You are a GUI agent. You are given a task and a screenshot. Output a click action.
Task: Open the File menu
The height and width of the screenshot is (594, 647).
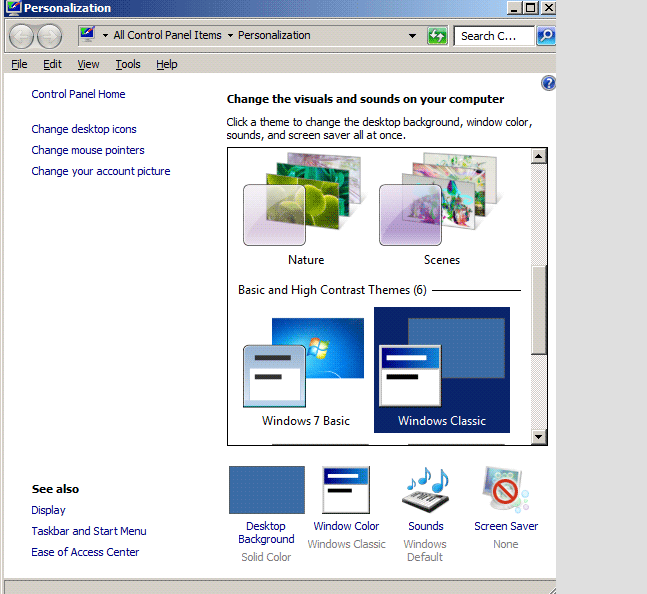coord(19,64)
